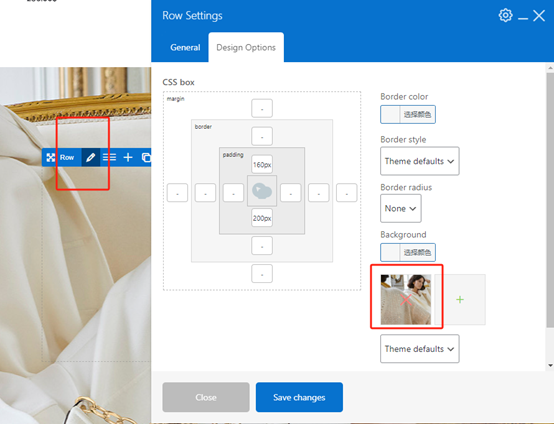
Task: Click the margin left input field
Action: pos(177,193)
